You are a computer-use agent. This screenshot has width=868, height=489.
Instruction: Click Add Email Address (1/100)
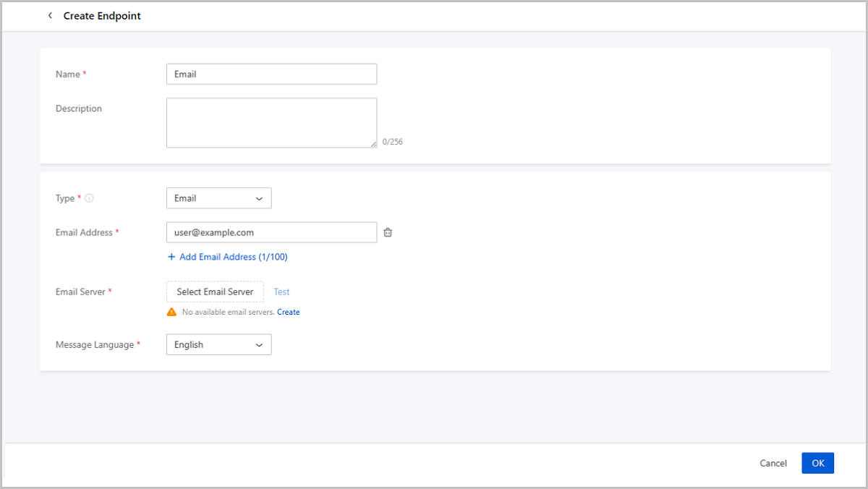[234, 257]
